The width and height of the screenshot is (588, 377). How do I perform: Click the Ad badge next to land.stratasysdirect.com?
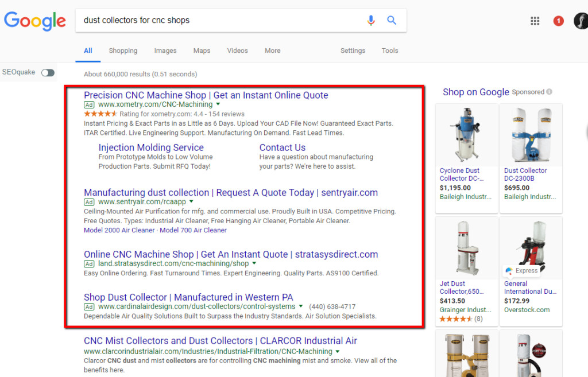[89, 264]
